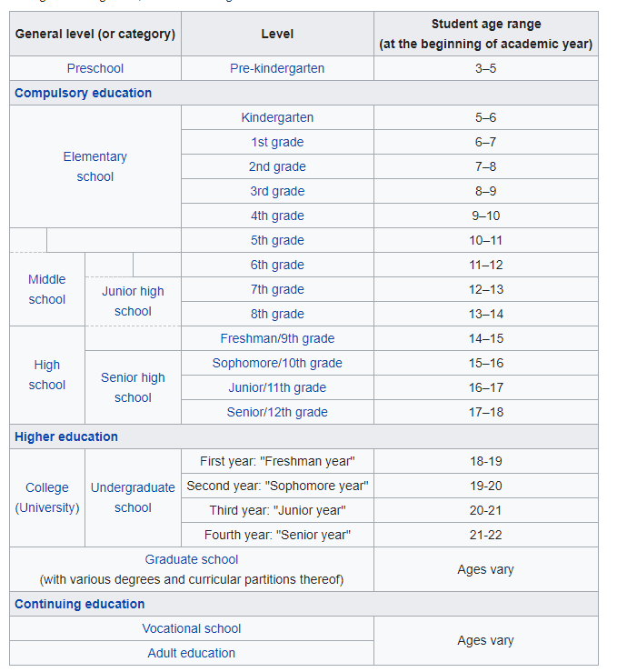617x672 pixels.
Task: Click the Graduate school link
Action: coord(192,559)
